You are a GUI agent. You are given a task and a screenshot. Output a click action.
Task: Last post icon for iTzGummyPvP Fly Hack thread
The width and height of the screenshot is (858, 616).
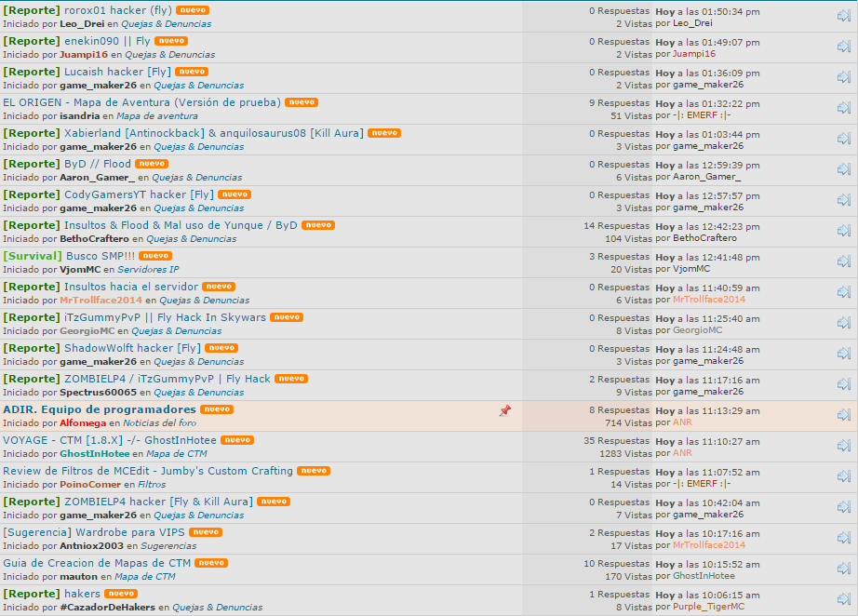(x=844, y=322)
